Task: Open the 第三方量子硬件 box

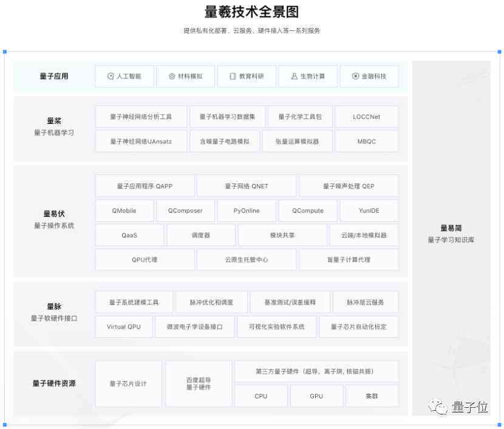Action: click(x=316, y=371)
